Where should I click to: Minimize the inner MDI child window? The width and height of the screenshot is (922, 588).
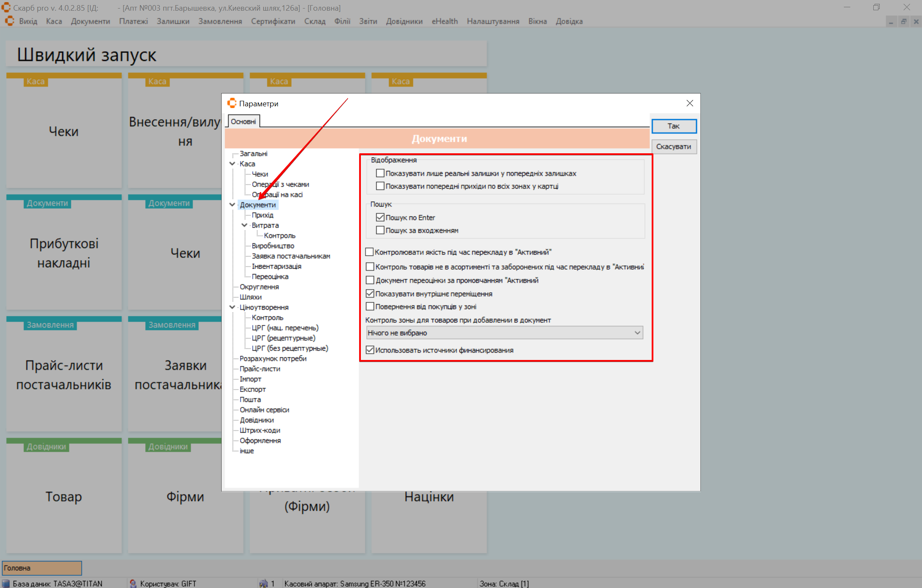(x=891, y=21)
